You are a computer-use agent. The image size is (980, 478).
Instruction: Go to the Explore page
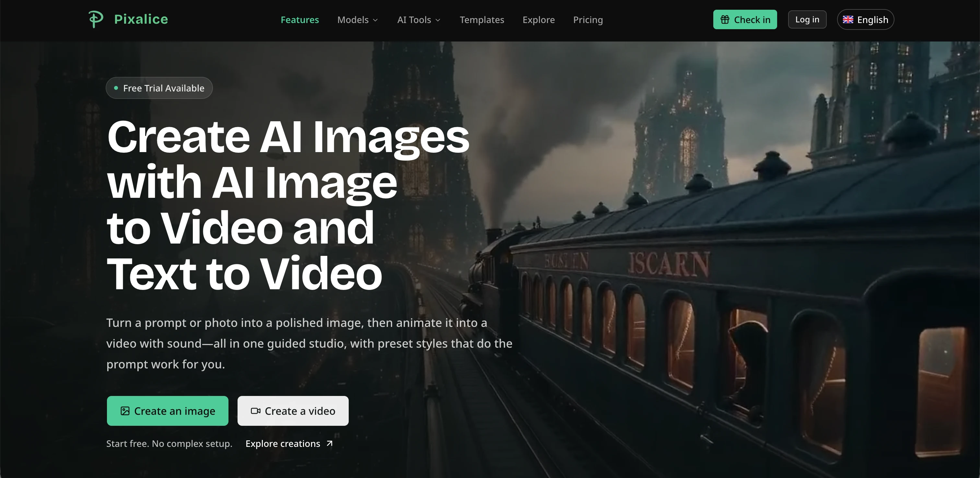[539, 20]
